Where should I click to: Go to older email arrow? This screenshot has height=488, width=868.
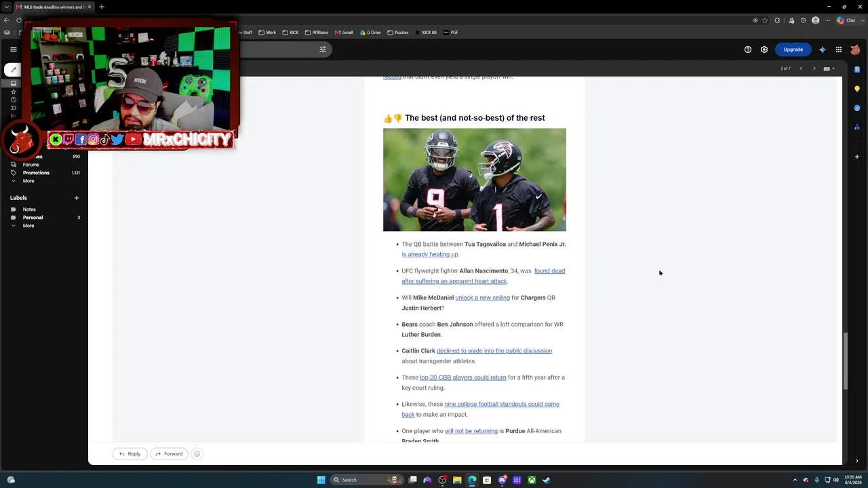click(814, 68)
